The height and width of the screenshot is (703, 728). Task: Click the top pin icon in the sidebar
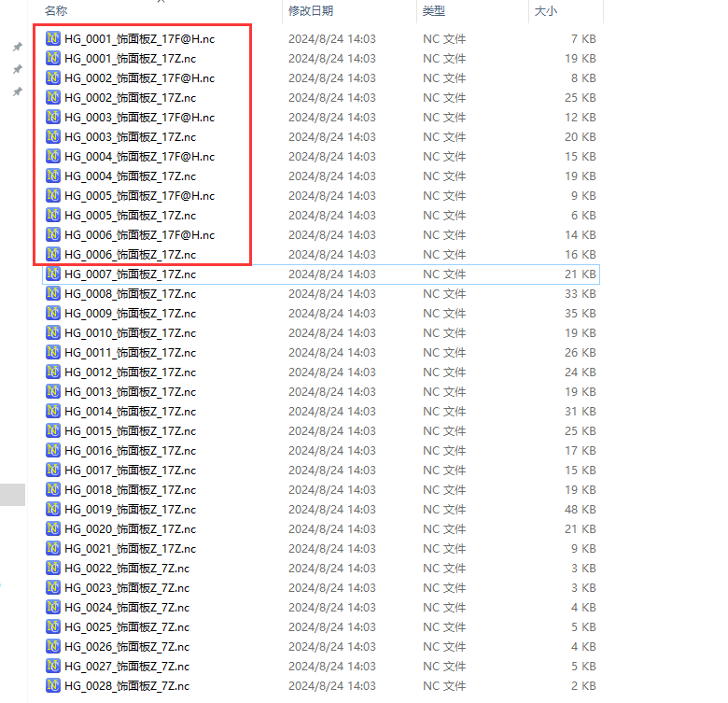pos(18,47)
